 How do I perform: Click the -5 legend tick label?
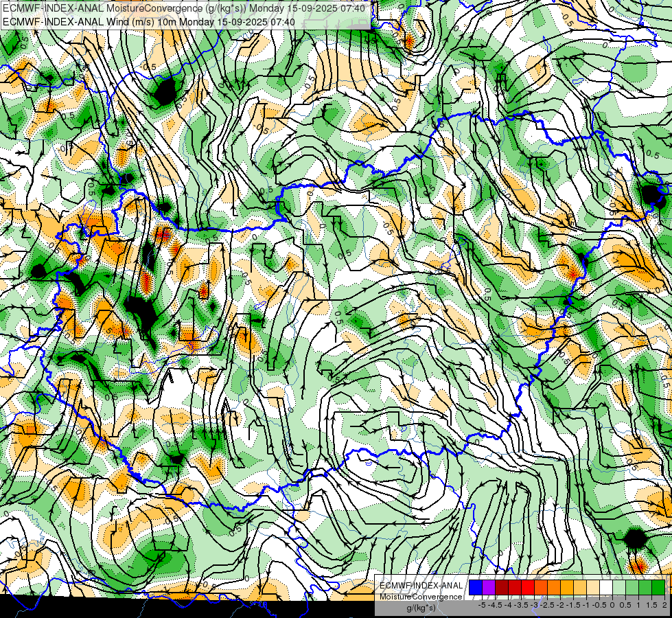click(482, 605)
